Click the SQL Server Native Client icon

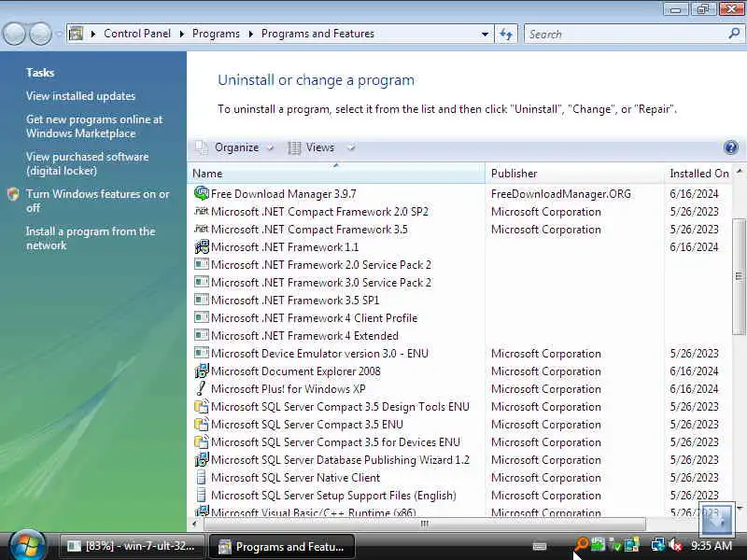[x=202, y=477]
